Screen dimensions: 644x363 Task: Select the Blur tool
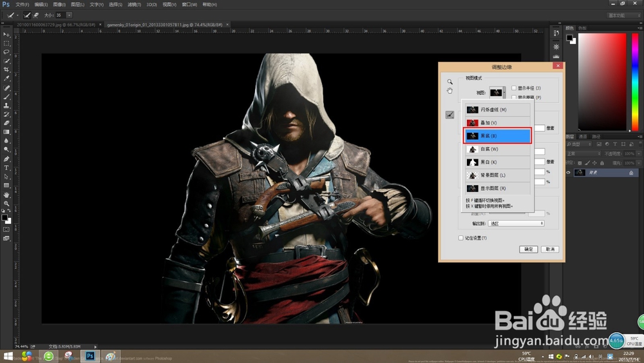point(6,141)
